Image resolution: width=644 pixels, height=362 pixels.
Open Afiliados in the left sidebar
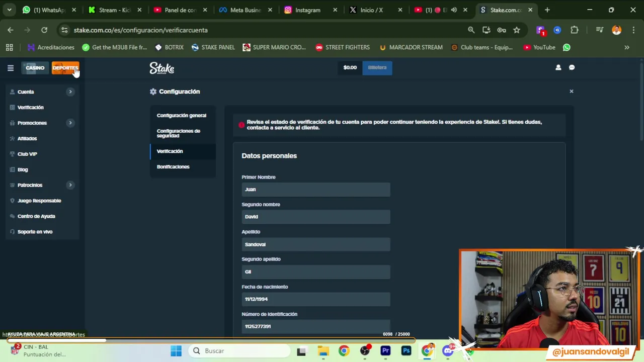click(x=27, y=139)
